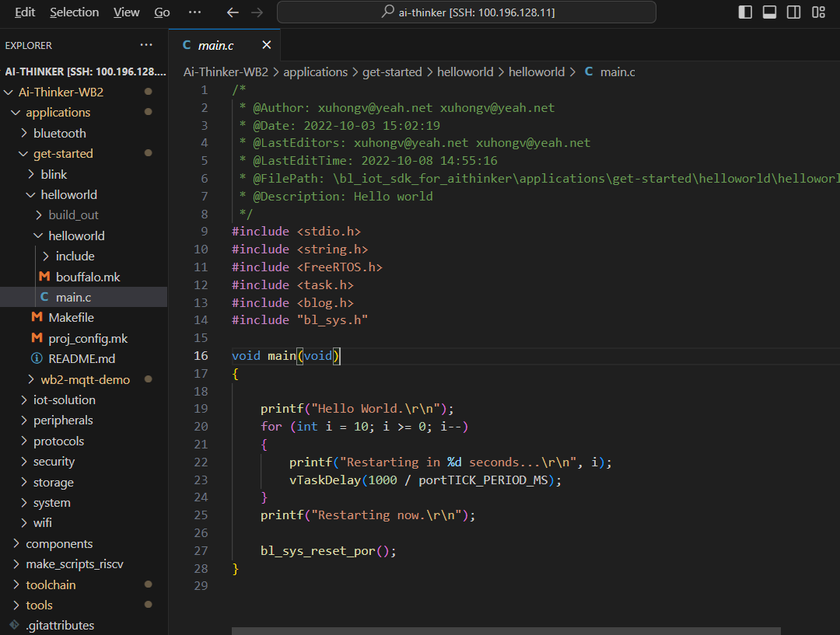Image resolution: width=840 pixels, height=635 pixels.
Task: Close the main.c editor tab
Action: tap(267, 45)
